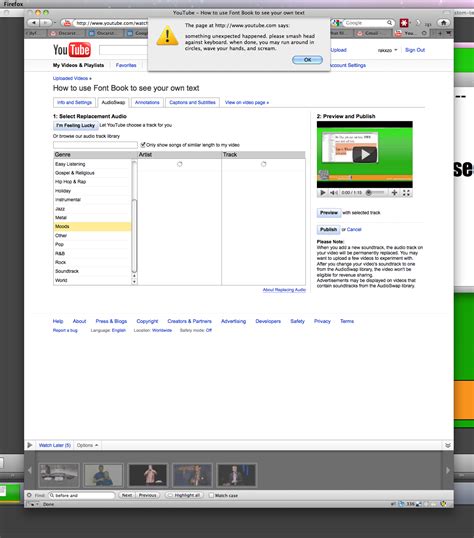Click View on video page link
The image size is (474, 538).
247,102
